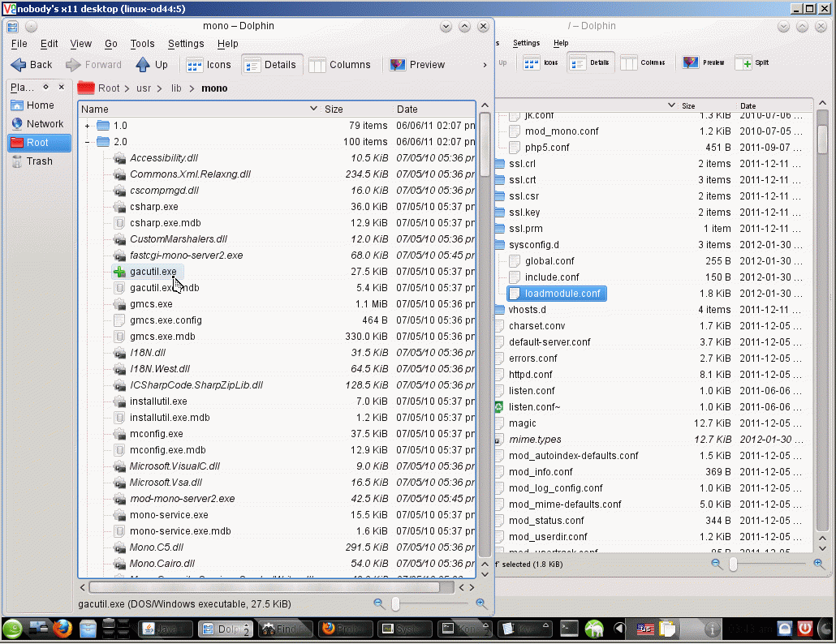Switch to Icons view in mono window
This screenshot has width=836, height=644.
[209, 64]
